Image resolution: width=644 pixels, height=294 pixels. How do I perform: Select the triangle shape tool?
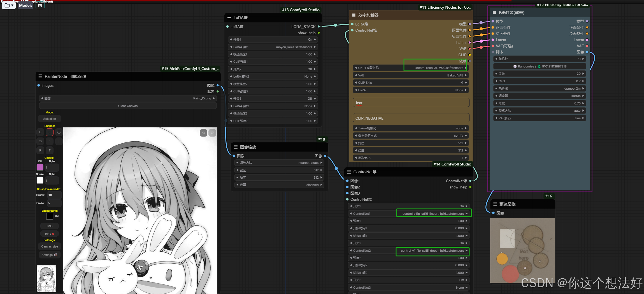pyautogui.click(x=50, y=141)
